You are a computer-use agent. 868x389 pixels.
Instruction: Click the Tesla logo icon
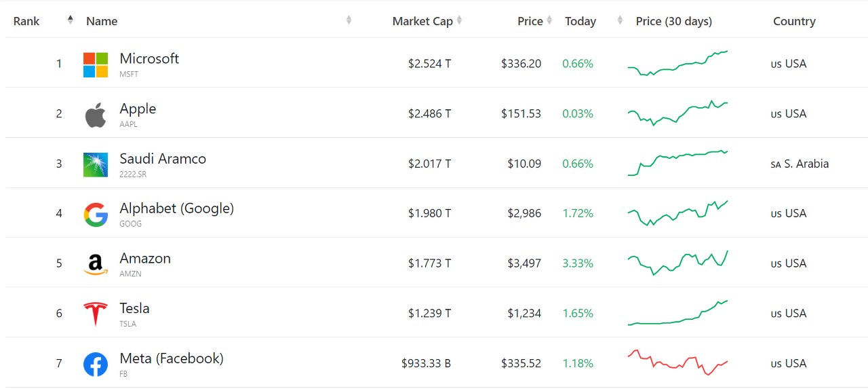(x=96, y=314)
